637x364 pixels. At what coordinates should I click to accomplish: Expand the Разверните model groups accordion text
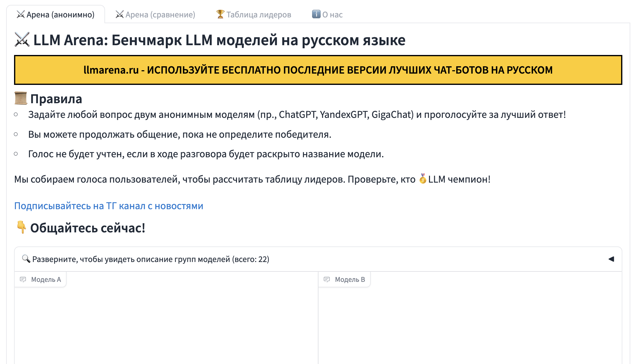click(151, 259)
